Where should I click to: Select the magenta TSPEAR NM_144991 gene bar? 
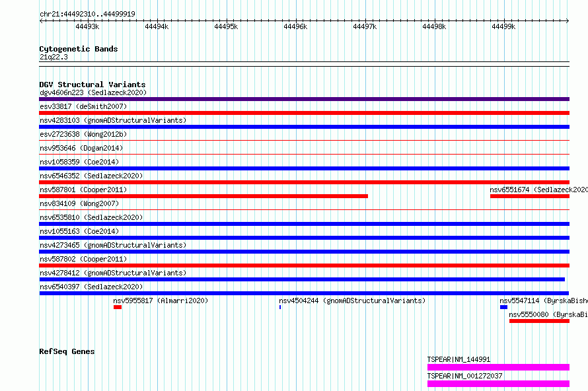click(498, 367)
